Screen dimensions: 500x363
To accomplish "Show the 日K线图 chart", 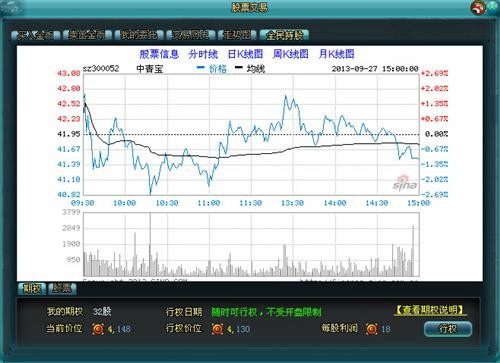I will pyautogui.click(x=245, y=54).
